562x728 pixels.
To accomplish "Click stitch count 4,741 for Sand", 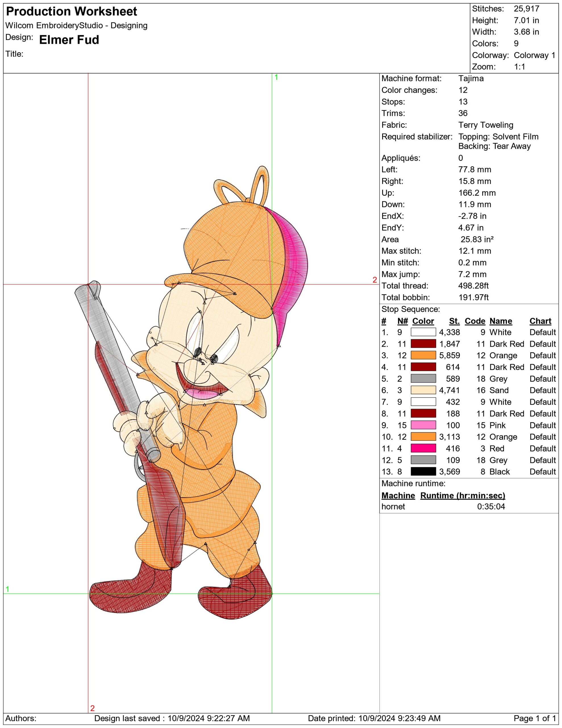I will click(449, 390).
